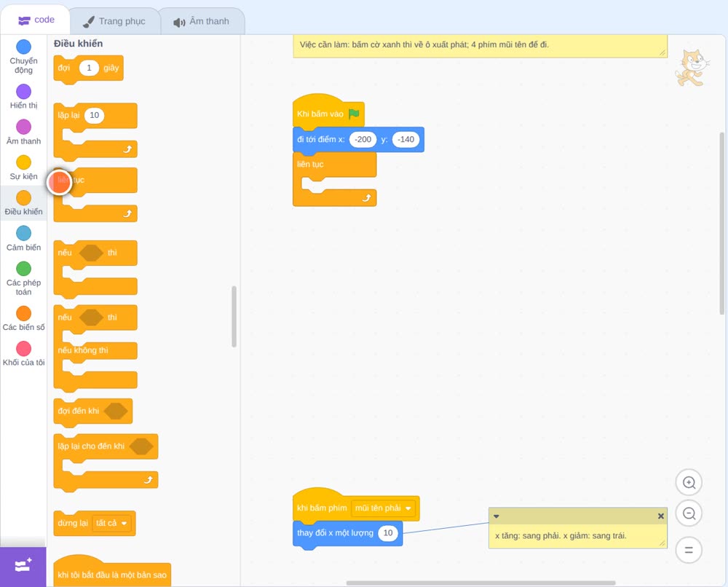Collapse the x tăng comment with arrow
Screen dimensions: 728x587
[x=496, y=516]
